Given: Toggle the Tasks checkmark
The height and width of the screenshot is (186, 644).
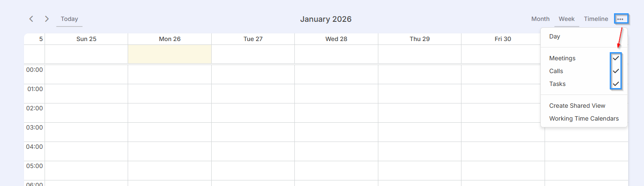Looking at the screenshot, I should tap(616, 84).
